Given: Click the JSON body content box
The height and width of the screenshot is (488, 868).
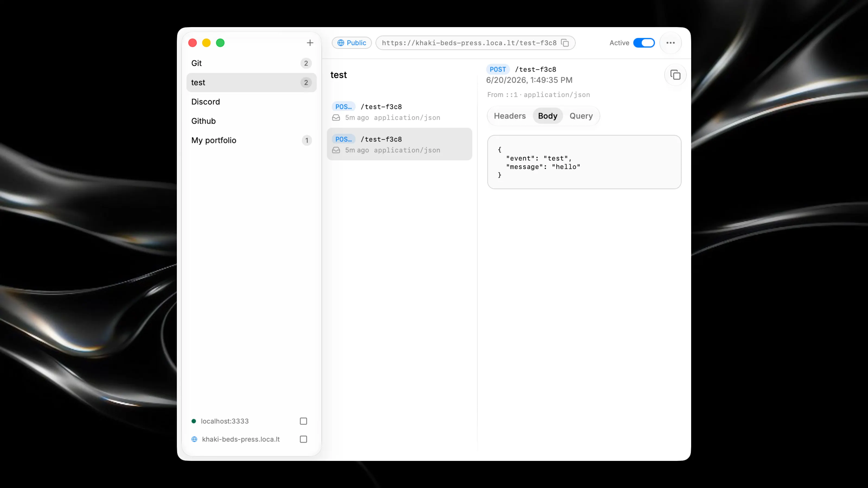Looking at the screenshot, I should pyautogui.click(x=584, y=162).
